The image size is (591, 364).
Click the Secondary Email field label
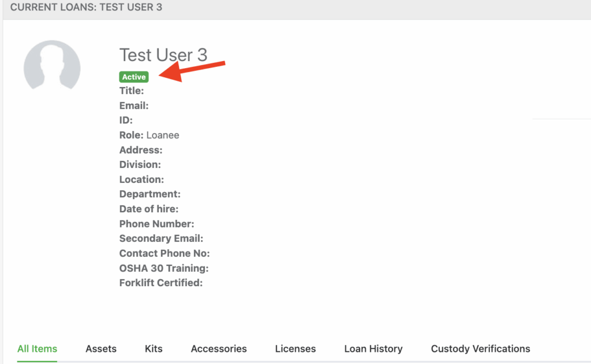160,238
